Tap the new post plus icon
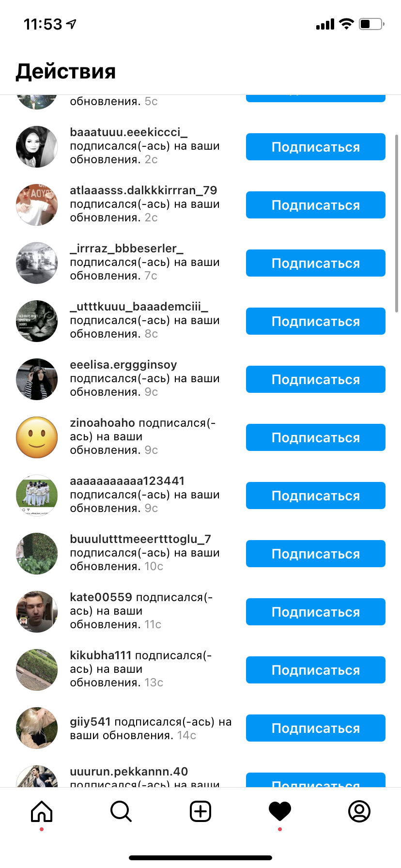This screenshot has width=401, height=868. pos(200,811)
